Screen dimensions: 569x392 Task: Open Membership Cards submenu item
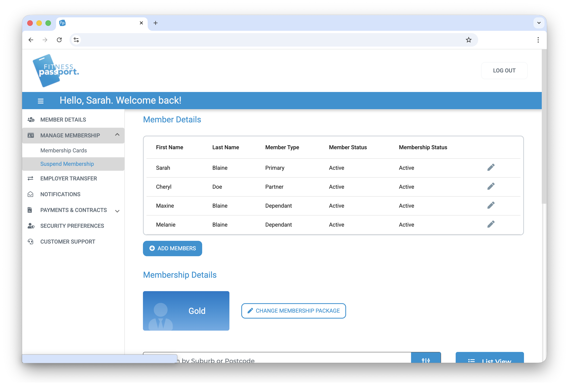63,150
